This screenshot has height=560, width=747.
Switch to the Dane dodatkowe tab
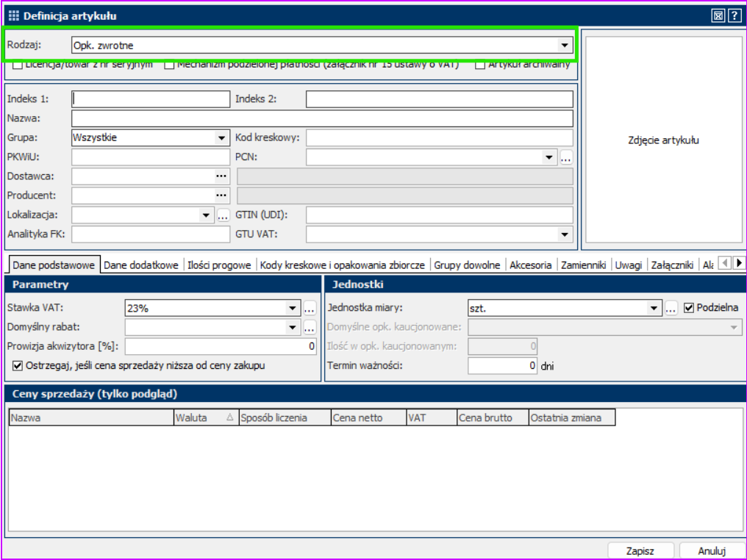click(x=141, y=265)
